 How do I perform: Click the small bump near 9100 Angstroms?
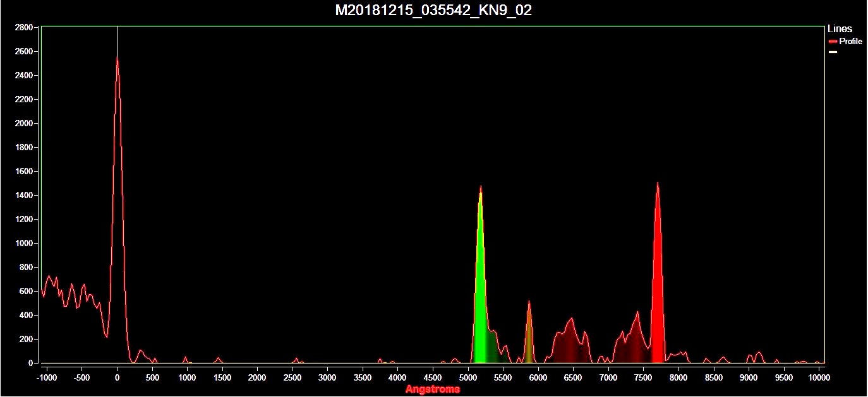point(758,357)
